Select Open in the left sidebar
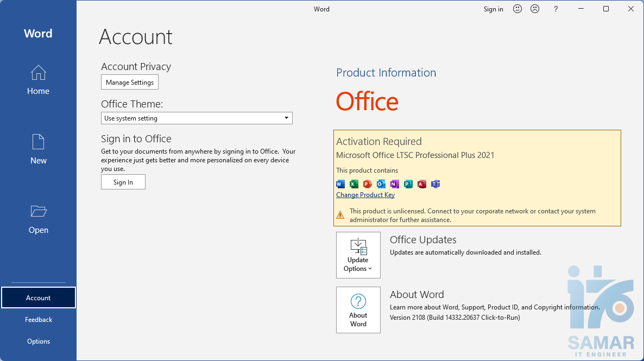 coord(38,219)
